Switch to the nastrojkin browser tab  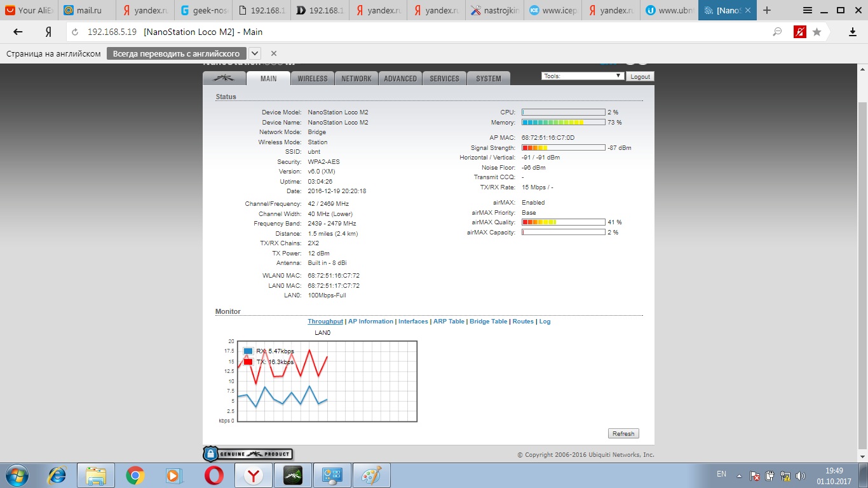[x=493, y=10]
